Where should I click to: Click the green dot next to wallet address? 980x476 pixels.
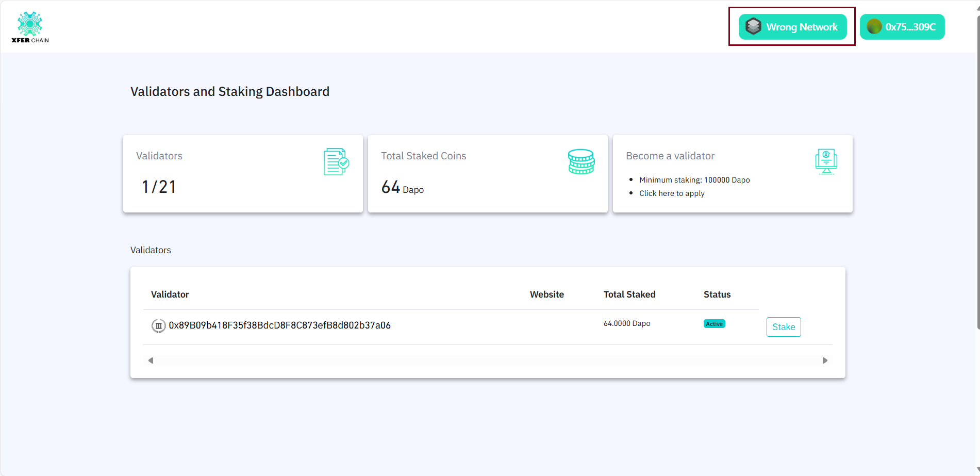(x=873, y=26)
